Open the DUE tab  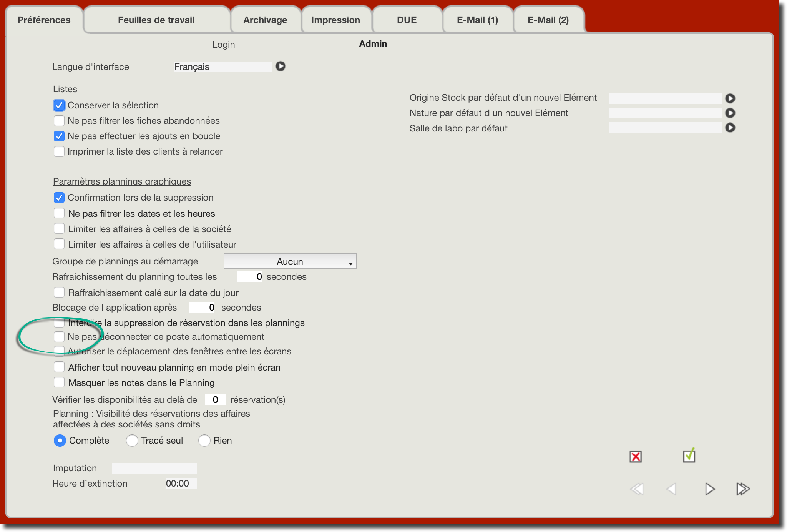coord(407,20)
